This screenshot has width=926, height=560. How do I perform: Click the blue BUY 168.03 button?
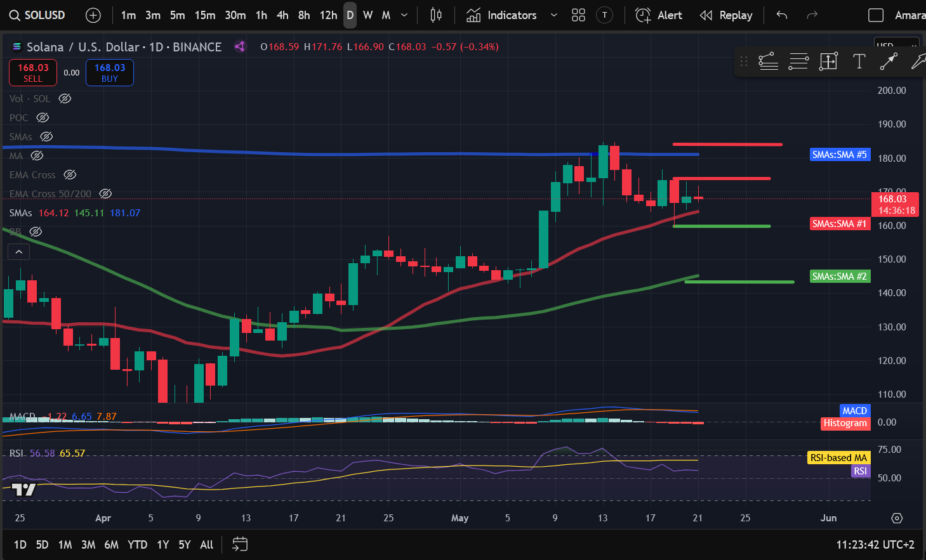110,73
